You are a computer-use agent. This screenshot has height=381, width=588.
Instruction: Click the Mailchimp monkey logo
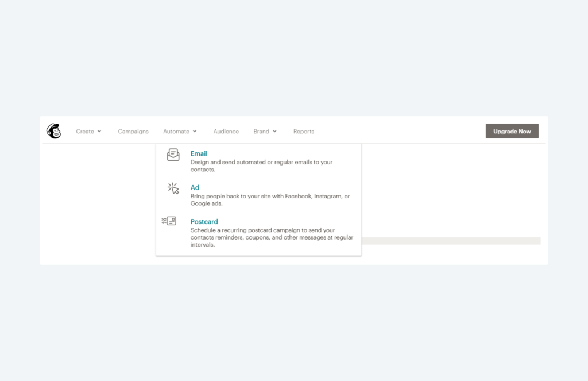[x=53, y=131]
